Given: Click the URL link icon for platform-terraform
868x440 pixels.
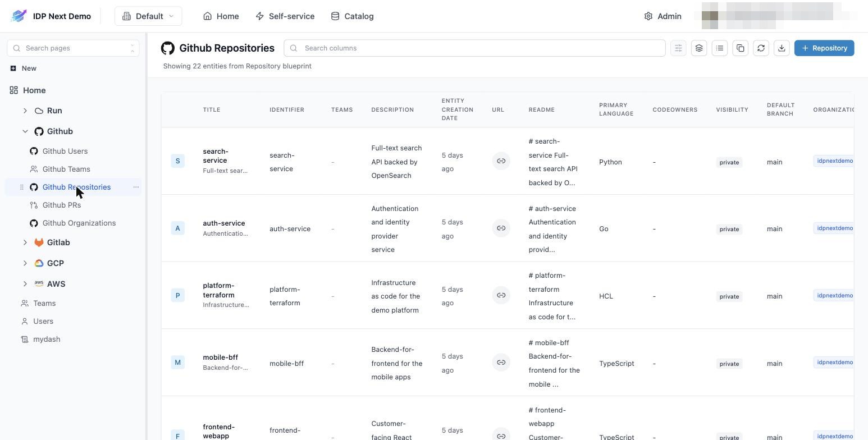Looking at the screenshot, I should [501, 295].
